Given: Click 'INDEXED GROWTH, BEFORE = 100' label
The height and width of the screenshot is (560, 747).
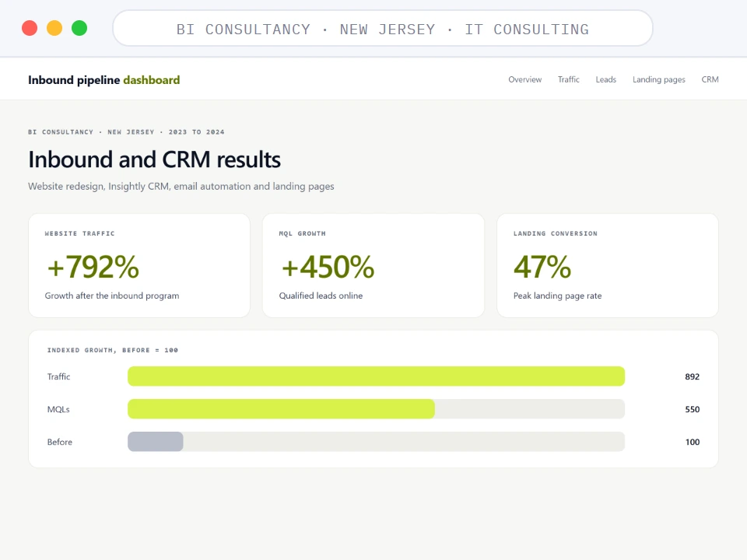Looking at the screenshot, I should point(112,350).
